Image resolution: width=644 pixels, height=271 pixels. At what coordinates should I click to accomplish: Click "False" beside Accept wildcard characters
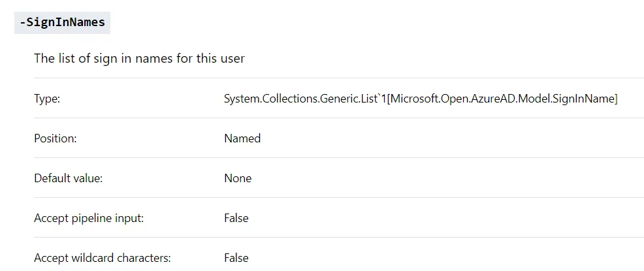coord(236,258)
